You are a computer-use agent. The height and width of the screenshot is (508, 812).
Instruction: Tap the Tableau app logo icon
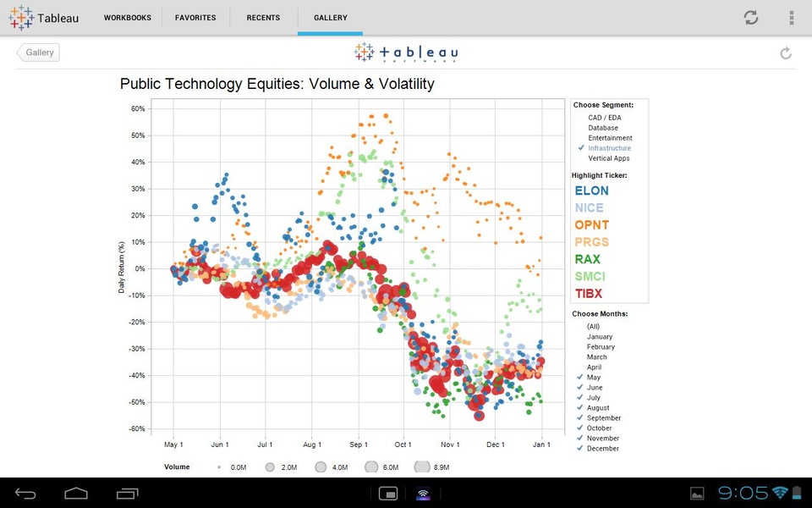[21, 18]
